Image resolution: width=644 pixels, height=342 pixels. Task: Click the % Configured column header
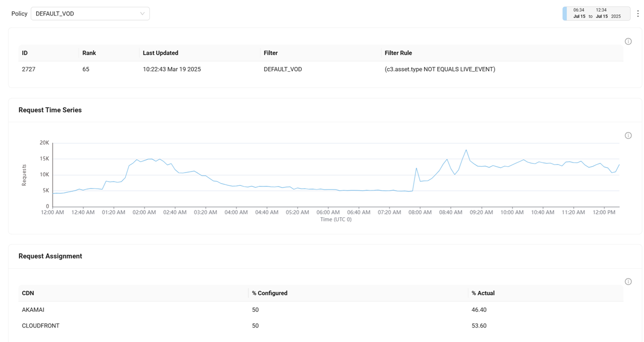tap(270, 293)
